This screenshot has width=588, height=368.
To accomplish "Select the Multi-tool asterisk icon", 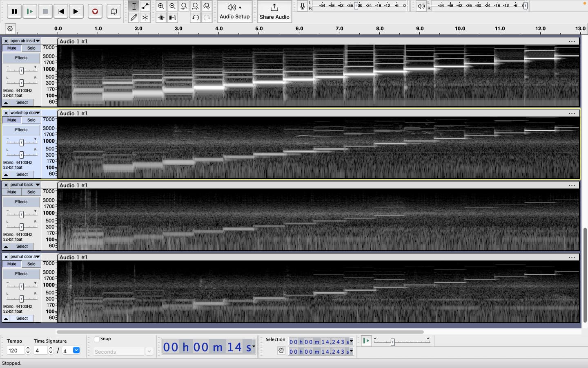I will [x=145, y=18].
